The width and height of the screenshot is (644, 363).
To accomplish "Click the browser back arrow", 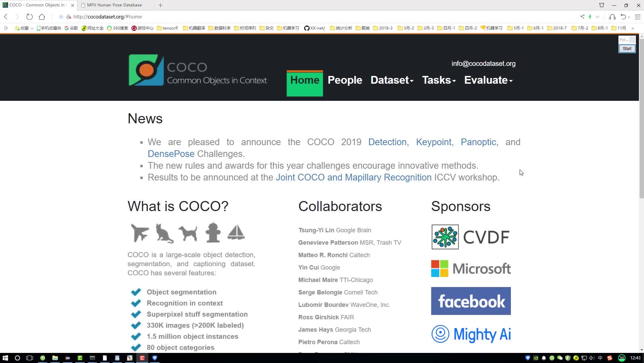I will 6,17.
